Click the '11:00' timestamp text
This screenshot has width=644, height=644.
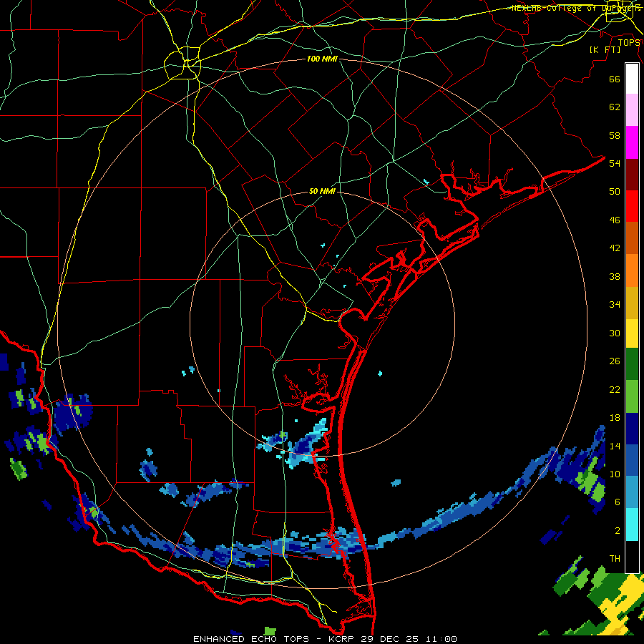point(441,639)
